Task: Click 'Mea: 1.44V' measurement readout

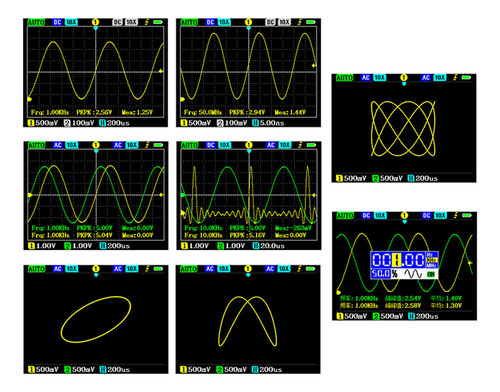Action: click(290, 112)
